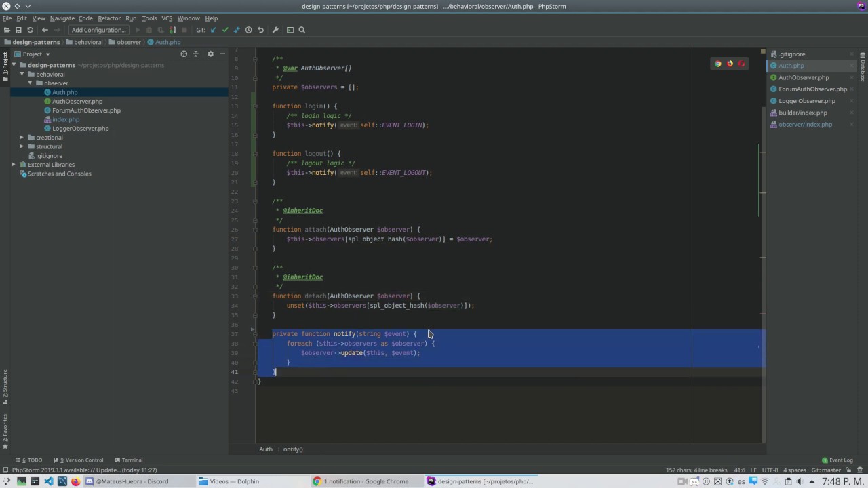Open Settings via the wrench icon
868x488 pixels.
click(275, 30)
